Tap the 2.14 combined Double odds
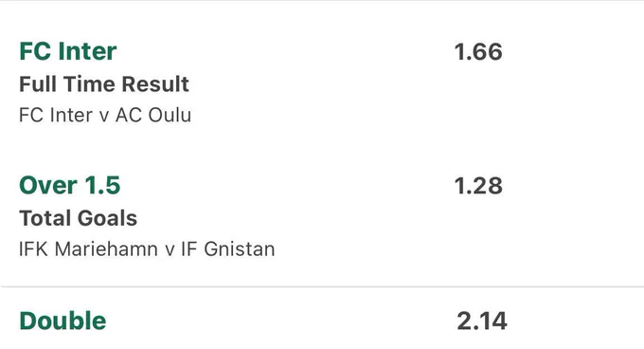644x349 pixels. tap(482, 321)
